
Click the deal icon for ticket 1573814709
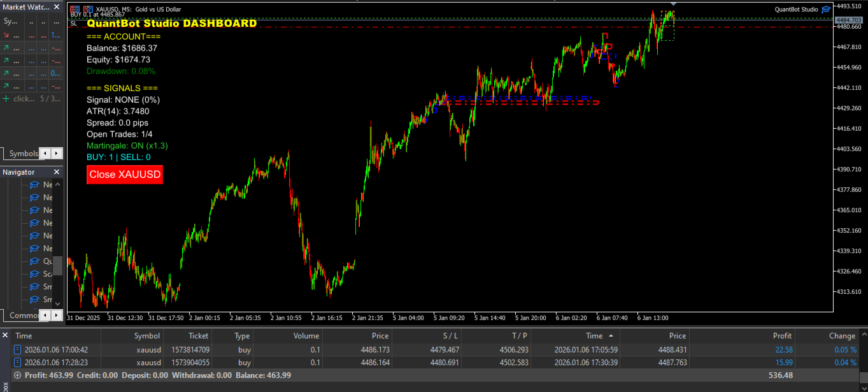click(x=17, y=349)
